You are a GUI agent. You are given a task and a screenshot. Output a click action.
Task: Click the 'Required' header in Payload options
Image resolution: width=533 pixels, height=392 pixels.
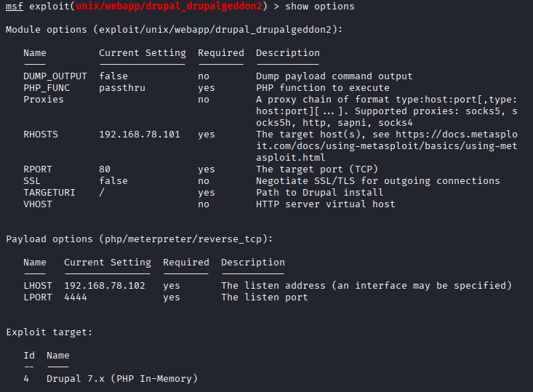[x=185, y=263]
